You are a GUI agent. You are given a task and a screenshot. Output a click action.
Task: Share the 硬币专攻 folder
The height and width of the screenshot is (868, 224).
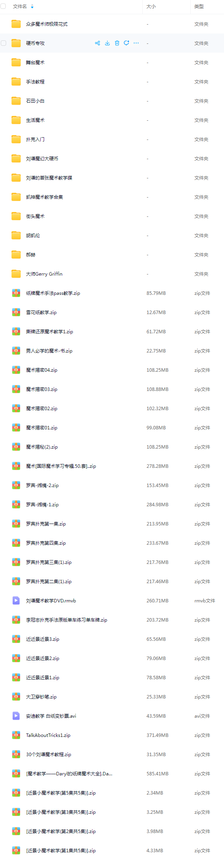point(97,43)
